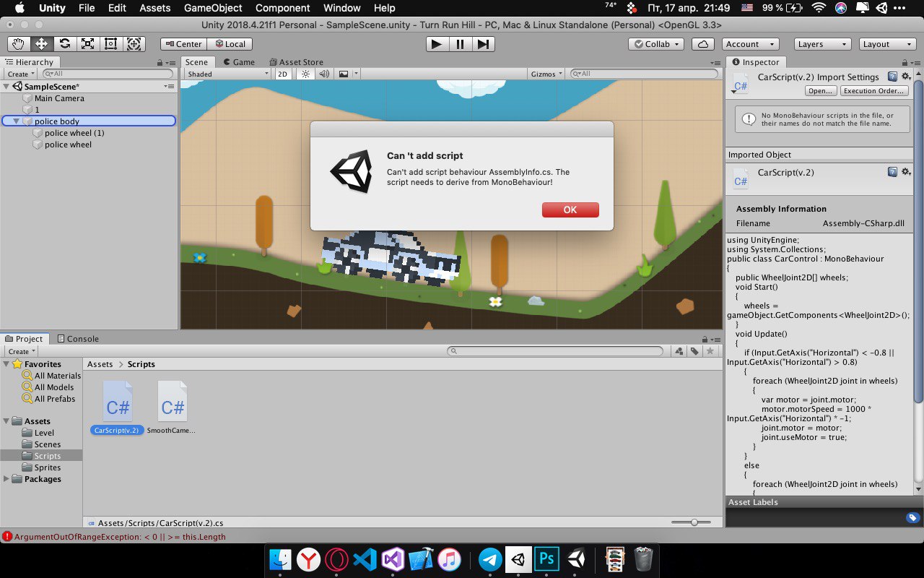Open Inspector help book icon

point(892,75)
